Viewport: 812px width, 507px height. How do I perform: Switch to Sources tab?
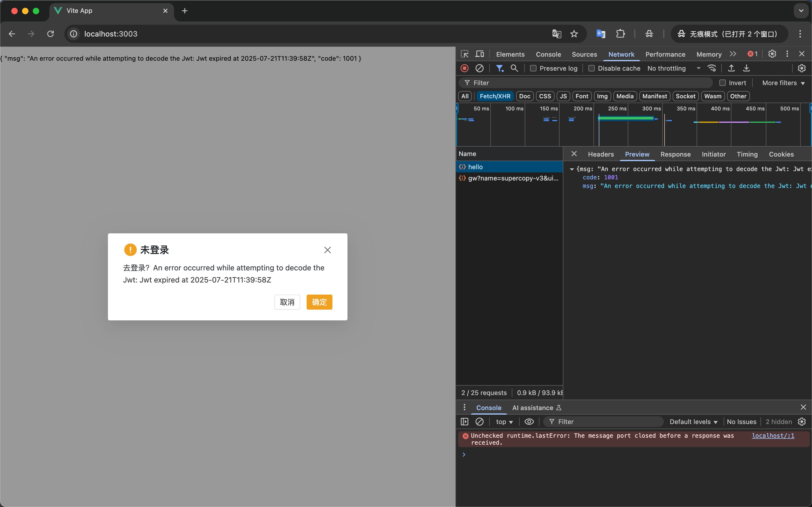584,54
